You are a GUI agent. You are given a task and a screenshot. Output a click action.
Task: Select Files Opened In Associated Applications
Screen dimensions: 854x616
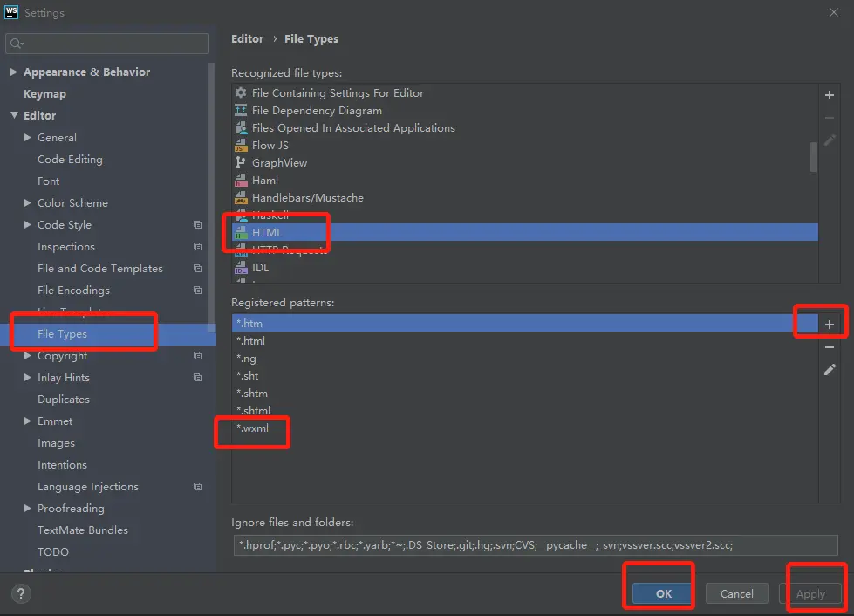(524, 128)
